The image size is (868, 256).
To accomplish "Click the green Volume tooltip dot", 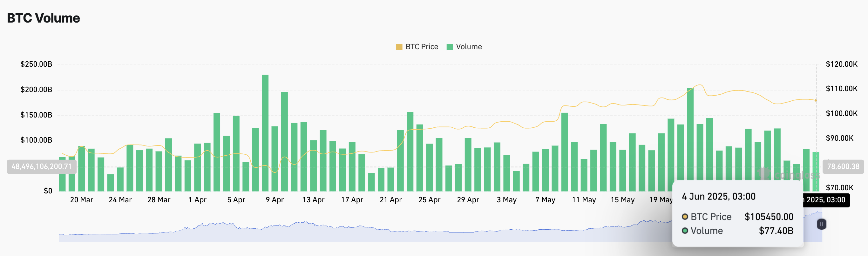I will [685, 231].
